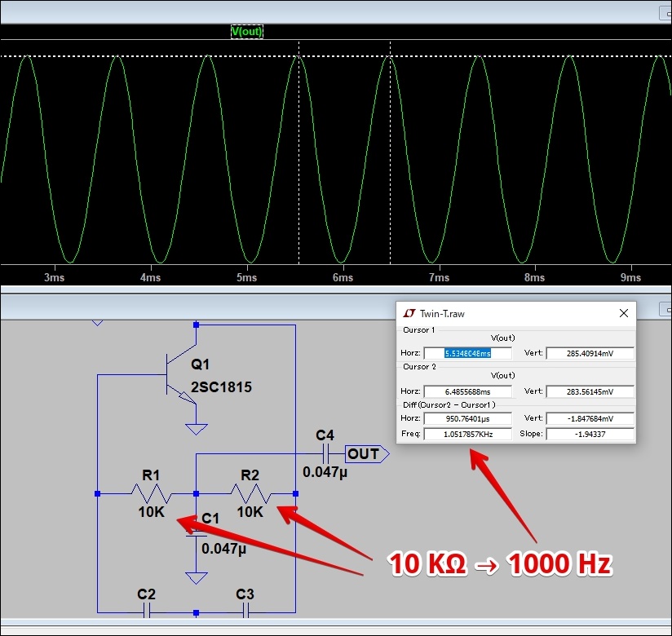672x636 pixels.
Task: Close the Twin-T.raw cursor dialog
Action: [624, 313]
